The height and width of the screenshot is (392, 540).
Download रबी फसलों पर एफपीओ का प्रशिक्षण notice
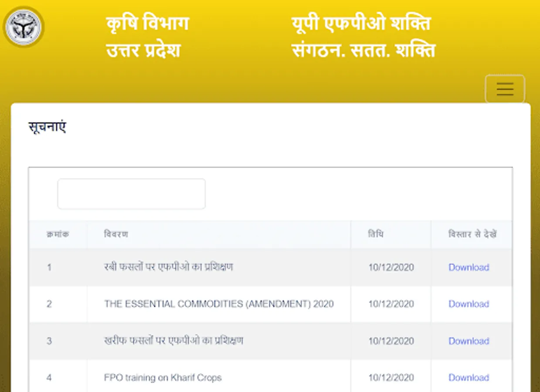pyautogui.click(x=469, y=267)
